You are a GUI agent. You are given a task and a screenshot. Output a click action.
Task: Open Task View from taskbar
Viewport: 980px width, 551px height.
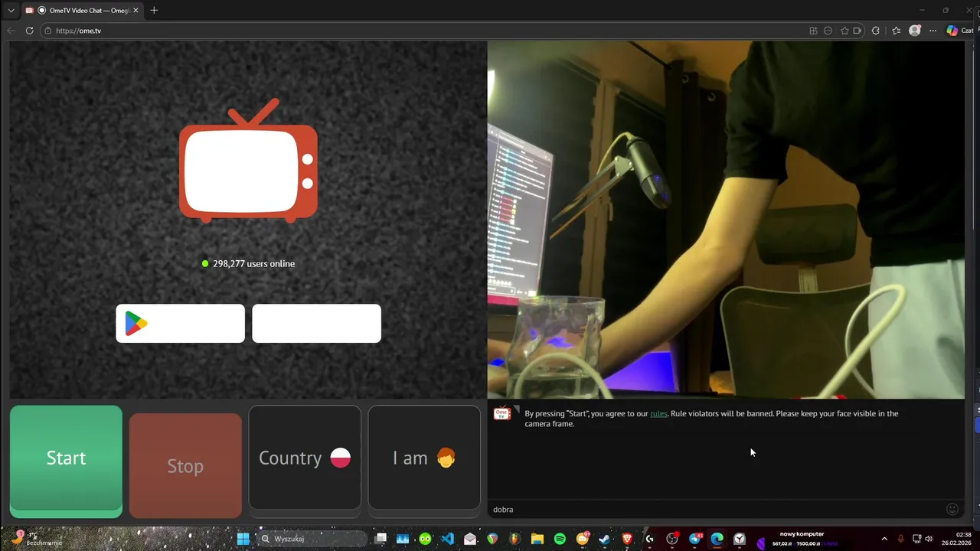[381, 539]
